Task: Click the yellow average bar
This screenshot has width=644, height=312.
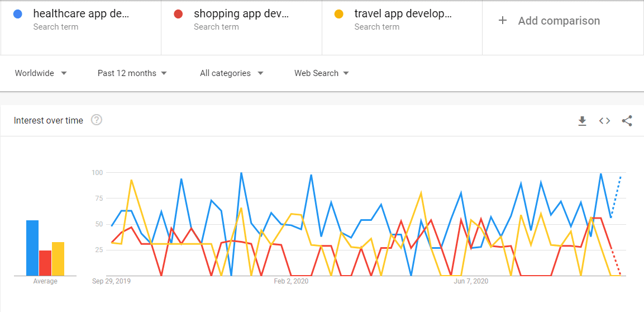Action: 58,258
